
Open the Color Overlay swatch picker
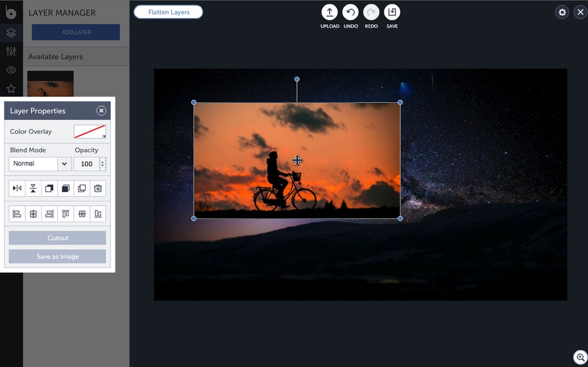[x=90, y=131]
